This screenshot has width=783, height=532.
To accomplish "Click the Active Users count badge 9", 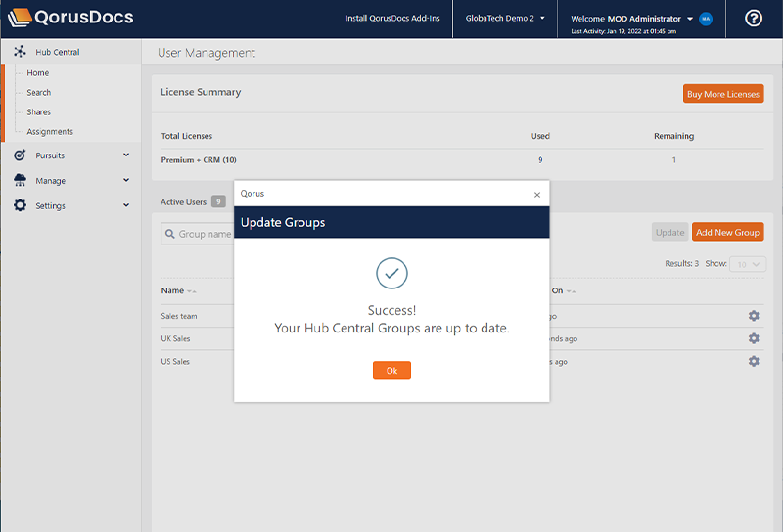I will (218, 201).
